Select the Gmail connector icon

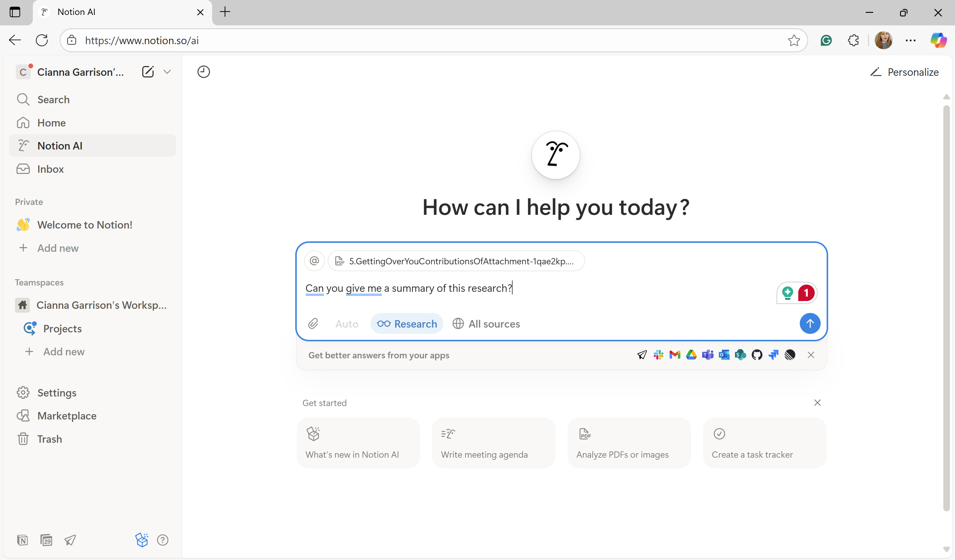point(675,355)
